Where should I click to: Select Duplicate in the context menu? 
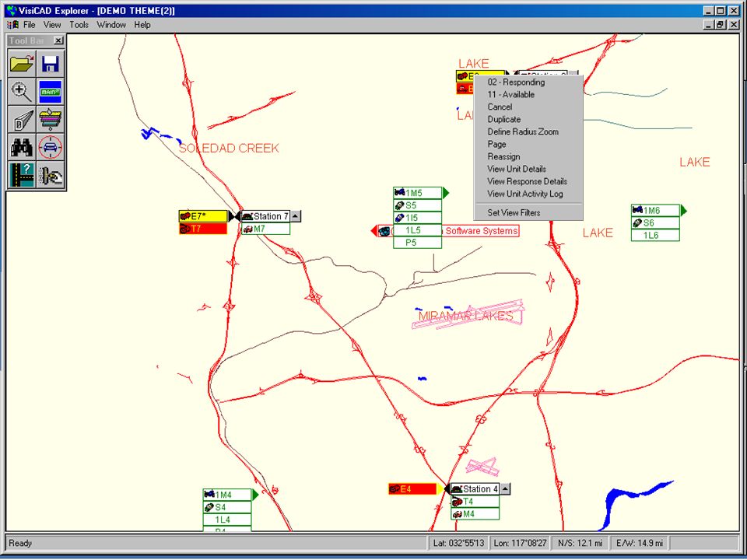pyautogui.click(x=528, y=120)
